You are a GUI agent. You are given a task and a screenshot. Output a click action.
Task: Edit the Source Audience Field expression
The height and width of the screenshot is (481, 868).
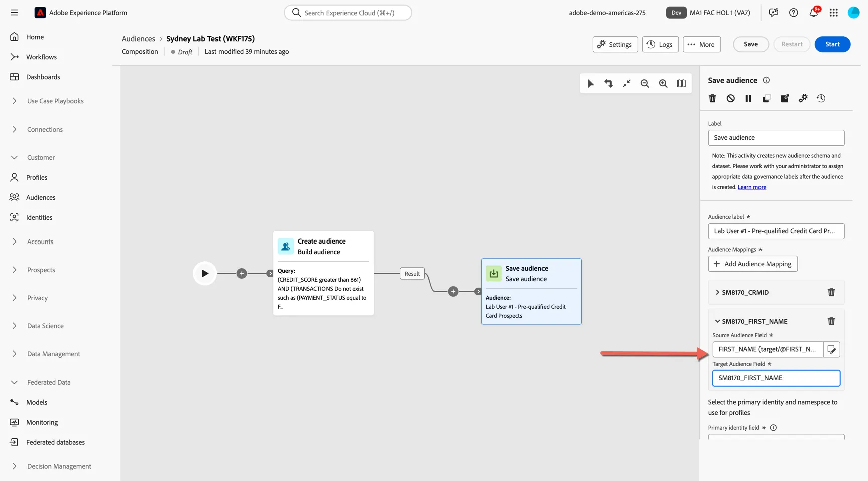click(x=832, y=349)
